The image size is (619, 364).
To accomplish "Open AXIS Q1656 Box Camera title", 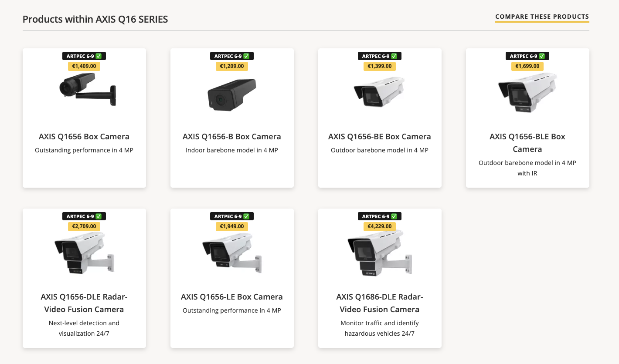I will pyautogui.click(x=84, y=136).
